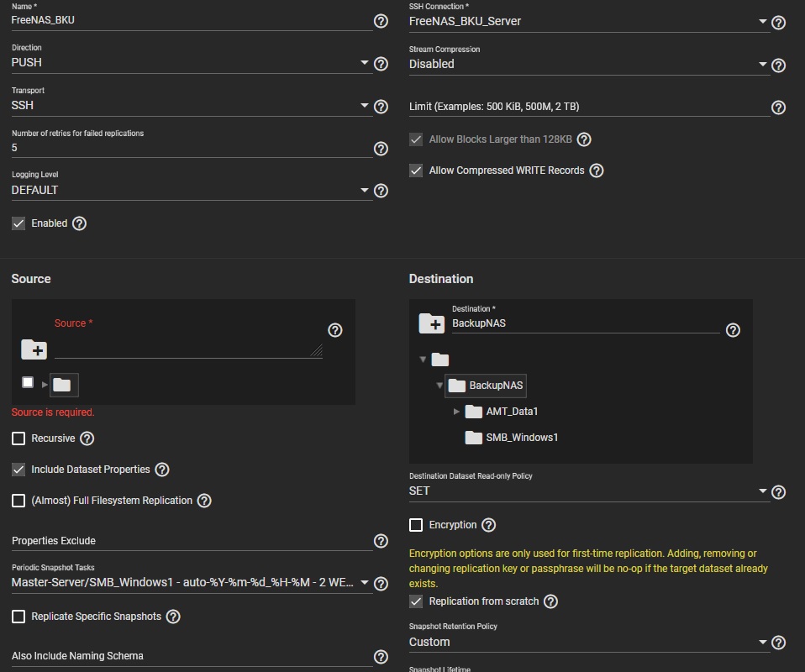Click help icon beside Allow Compressed WRITE Records

(x=597, y=171)
